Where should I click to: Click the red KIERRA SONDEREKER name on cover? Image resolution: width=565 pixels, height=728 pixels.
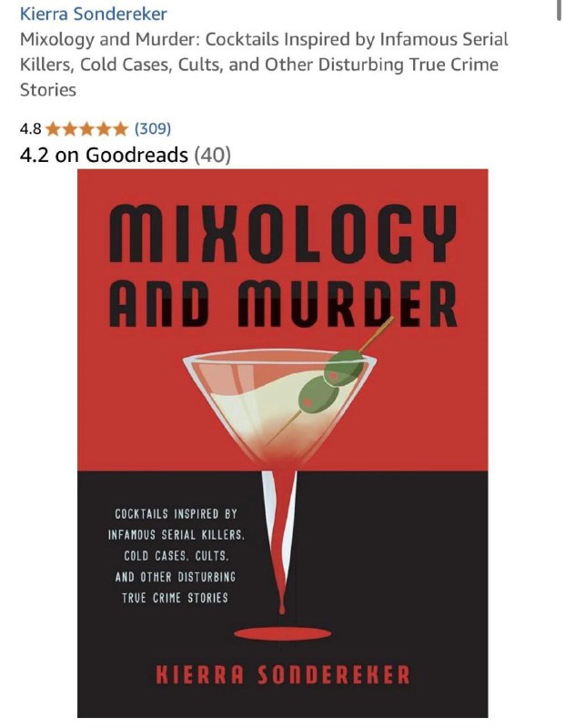[283, 674]
